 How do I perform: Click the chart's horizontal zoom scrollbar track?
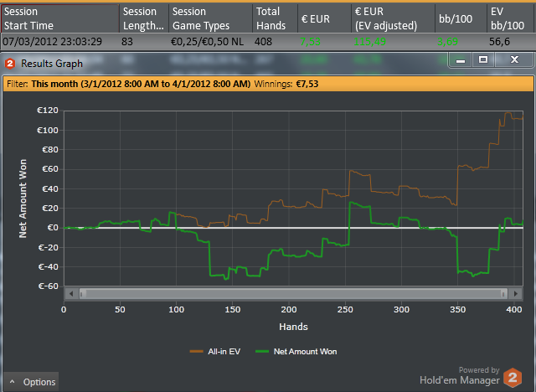[293, 293]
